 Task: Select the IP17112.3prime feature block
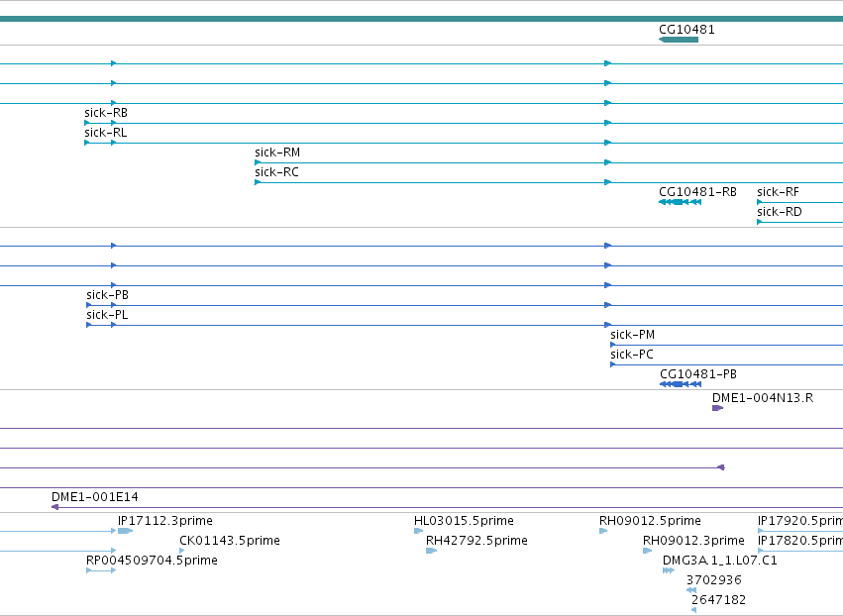125,531
